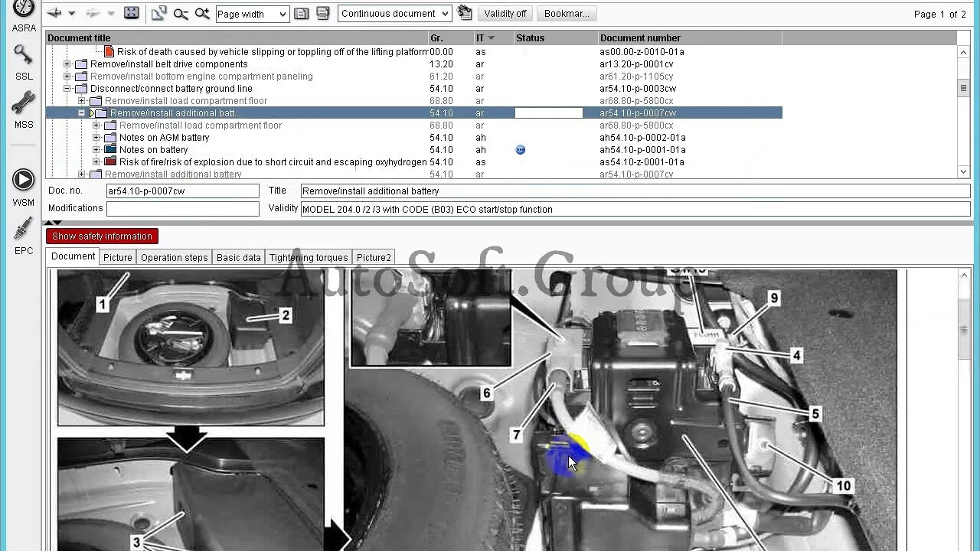Click the icon left of Validity off
The height and width of the screenshot is (551, 980).
pyautogui.click(x=465, y=13)
